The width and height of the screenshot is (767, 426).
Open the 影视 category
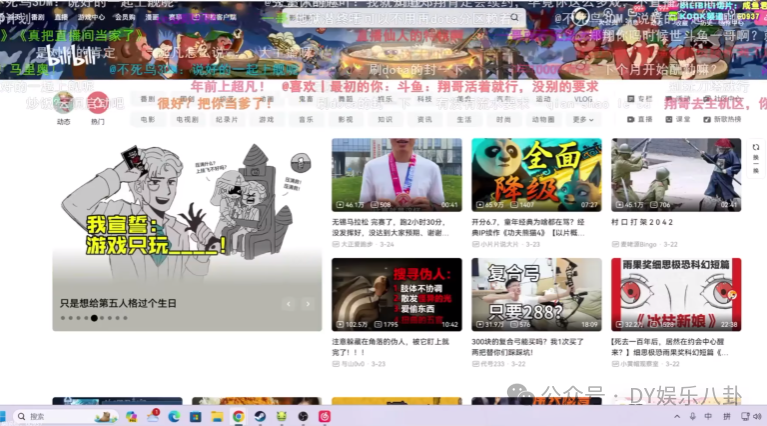pos(345,119)
